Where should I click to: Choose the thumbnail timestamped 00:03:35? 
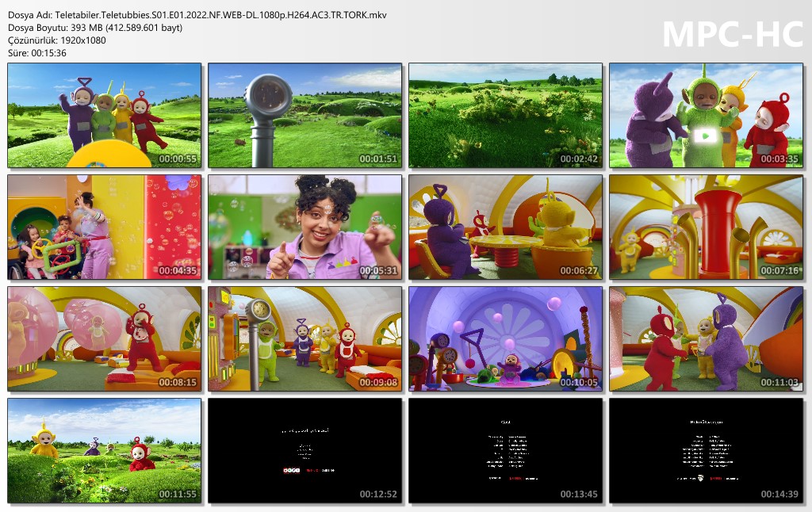tap(707, 116)
